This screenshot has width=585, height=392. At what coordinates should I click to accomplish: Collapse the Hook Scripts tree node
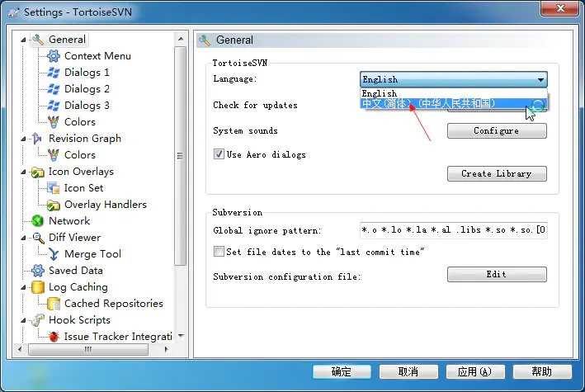[x=23, y=320]
